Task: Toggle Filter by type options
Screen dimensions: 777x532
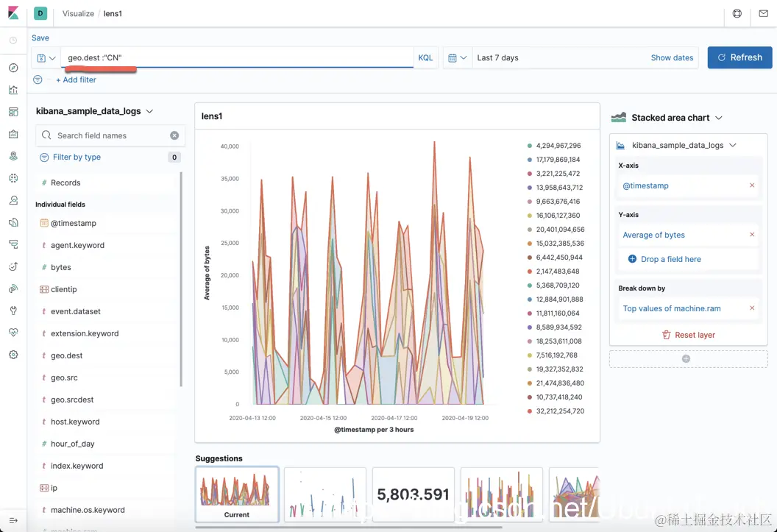Action: (71, 157)
